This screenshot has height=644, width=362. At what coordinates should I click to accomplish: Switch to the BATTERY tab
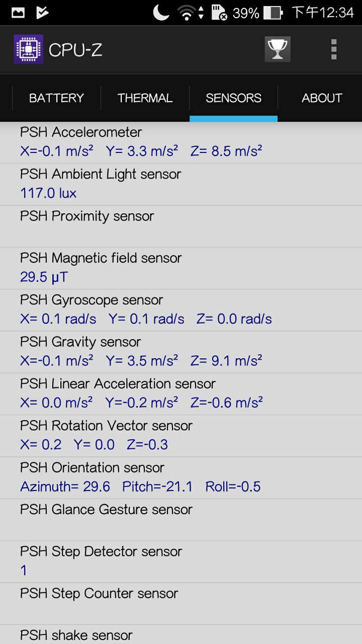[x=56, y=98]
